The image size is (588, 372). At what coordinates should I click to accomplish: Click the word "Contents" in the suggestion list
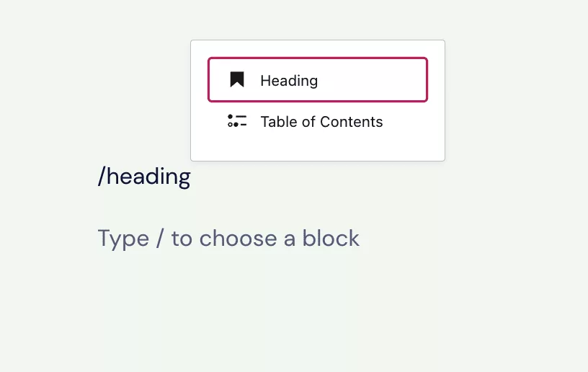tap(352, 122)
